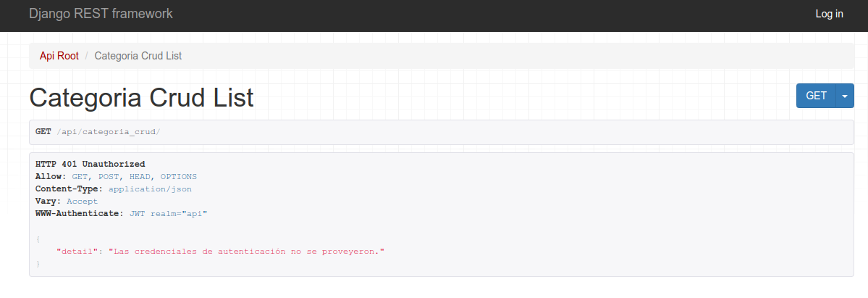
Task: Select Categoria Crud List breadcrumb item
Action: (x=138, y=56)
